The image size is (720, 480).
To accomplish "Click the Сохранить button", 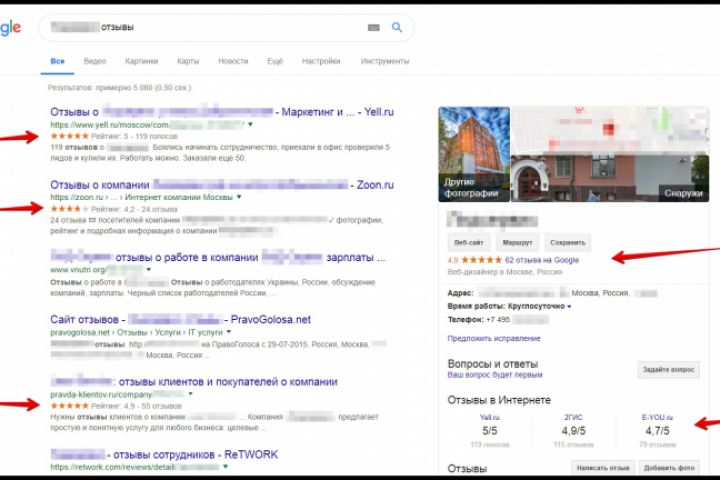I will [x=568, y=243].
